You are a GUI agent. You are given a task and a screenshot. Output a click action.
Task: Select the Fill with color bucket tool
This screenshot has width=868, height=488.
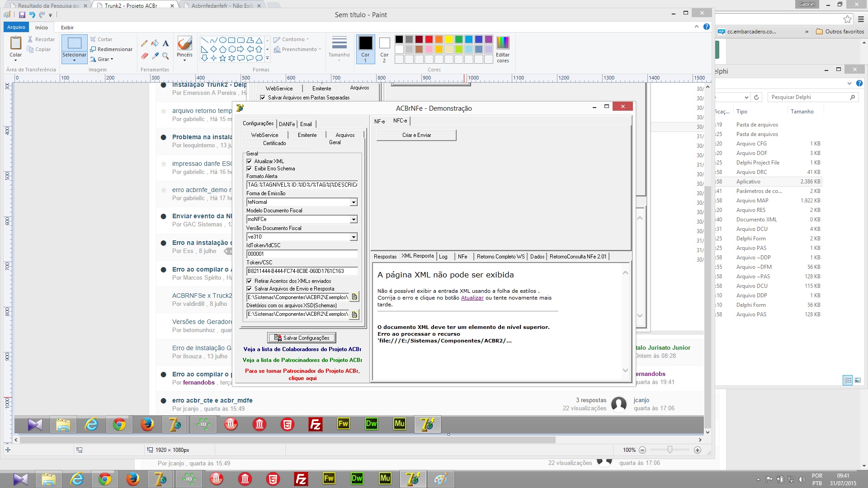155,43
